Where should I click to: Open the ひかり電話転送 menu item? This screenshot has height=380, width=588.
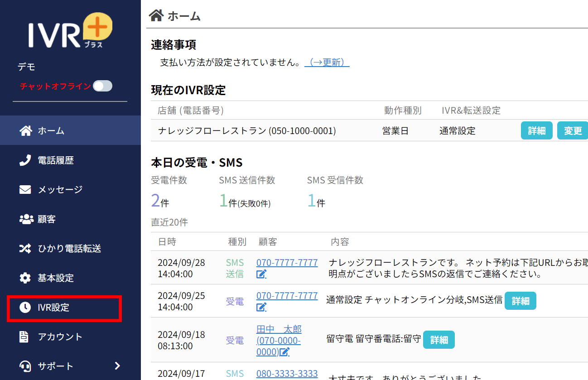pos(70,248)
